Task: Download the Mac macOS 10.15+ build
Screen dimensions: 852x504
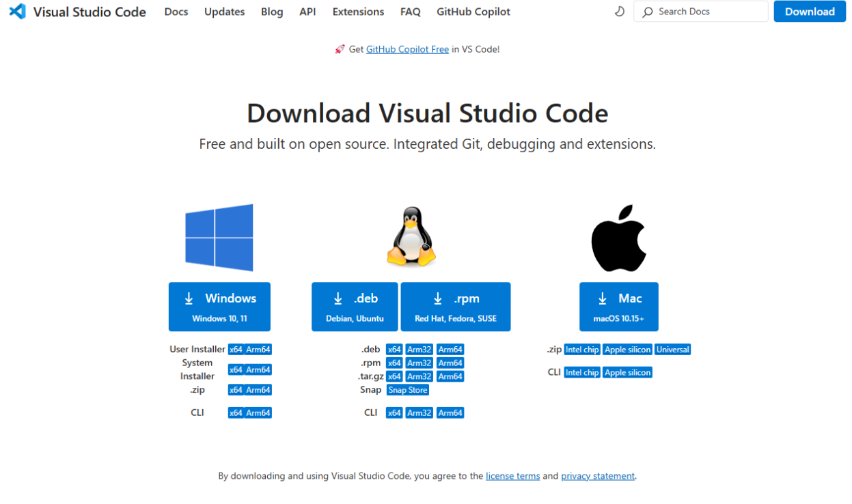Action: point(619,307)
